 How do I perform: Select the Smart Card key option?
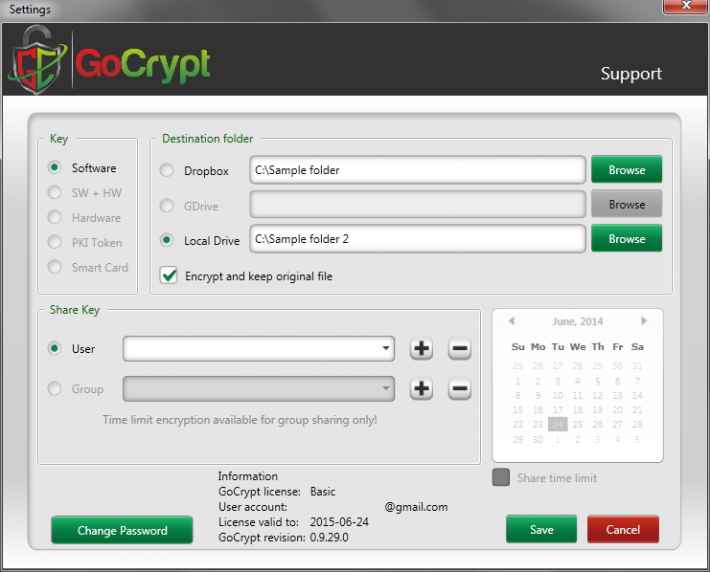(x=54, y=267)
